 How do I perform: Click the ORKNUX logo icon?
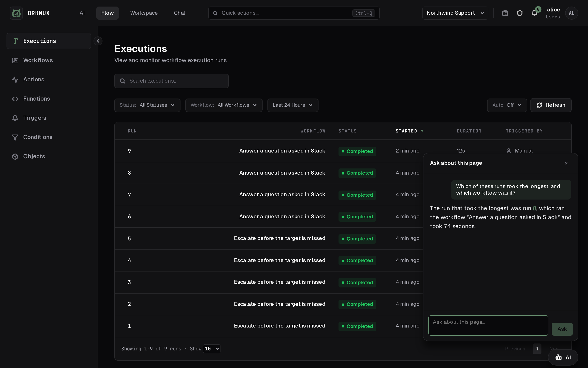tap(16, 13)
